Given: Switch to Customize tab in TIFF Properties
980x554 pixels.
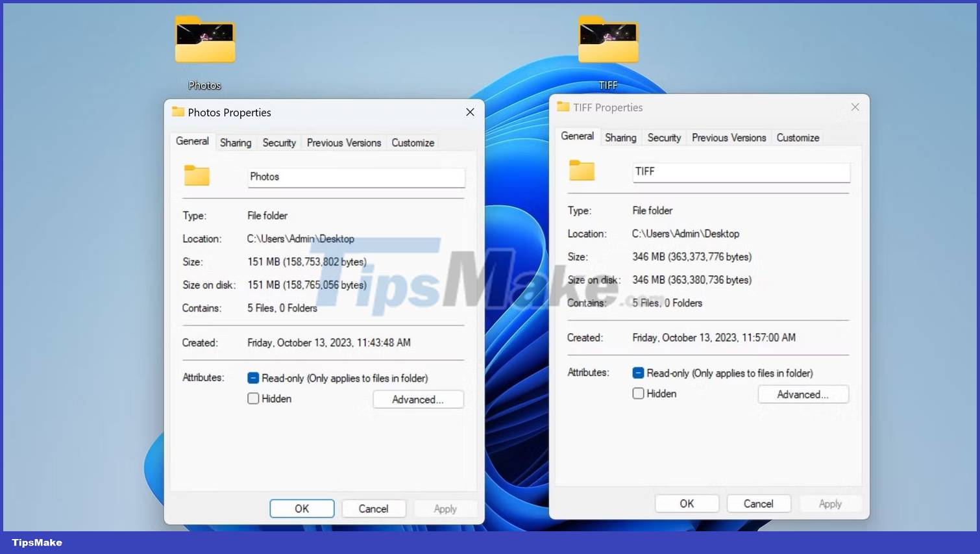Looking at the screenshot, I should [798, 138].
